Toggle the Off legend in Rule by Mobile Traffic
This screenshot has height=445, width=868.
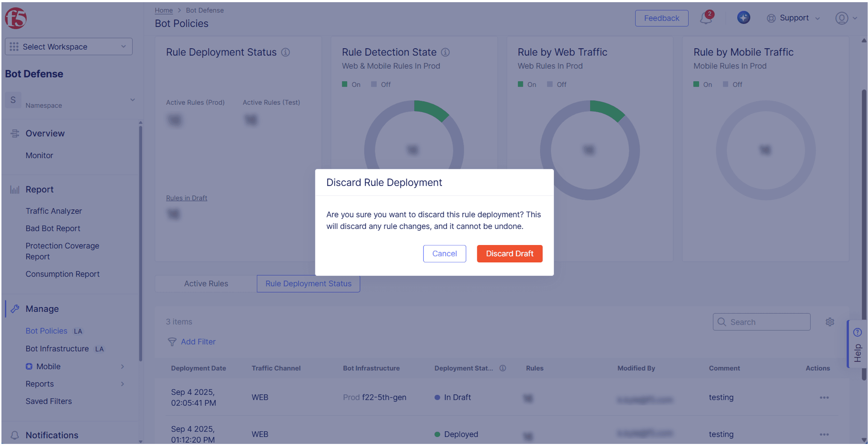[x=733, y=84]
